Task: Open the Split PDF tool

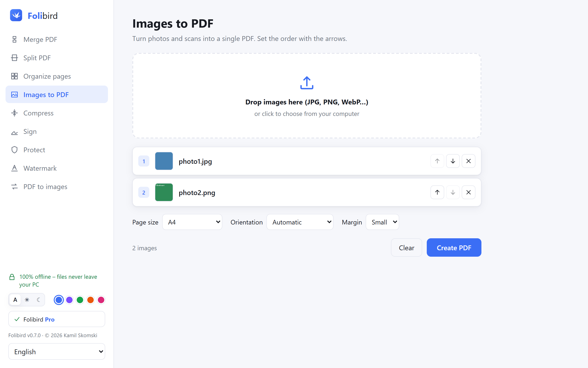Action: tap(57, 58)
